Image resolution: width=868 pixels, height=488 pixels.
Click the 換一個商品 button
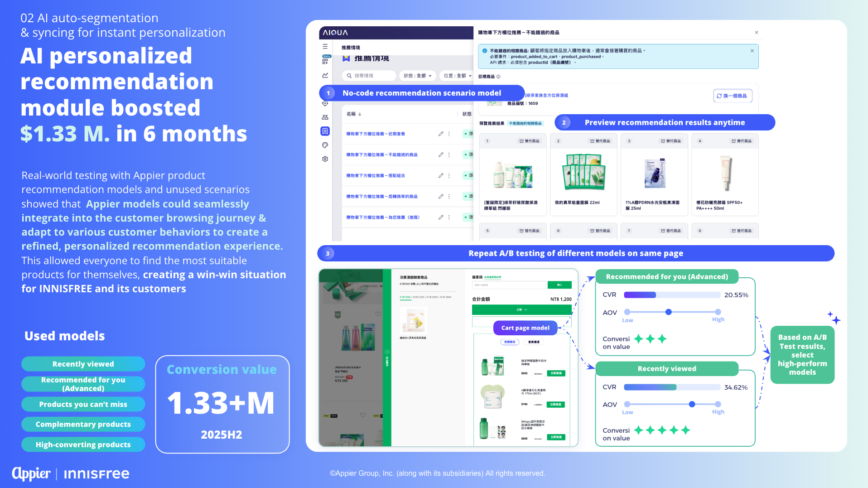[x=732, y=96]
